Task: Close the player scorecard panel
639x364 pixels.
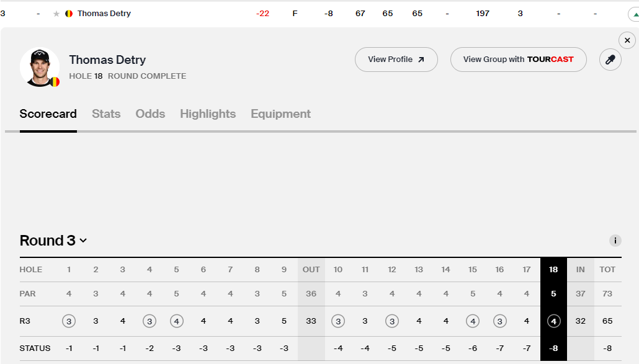Action: [627, 40]
